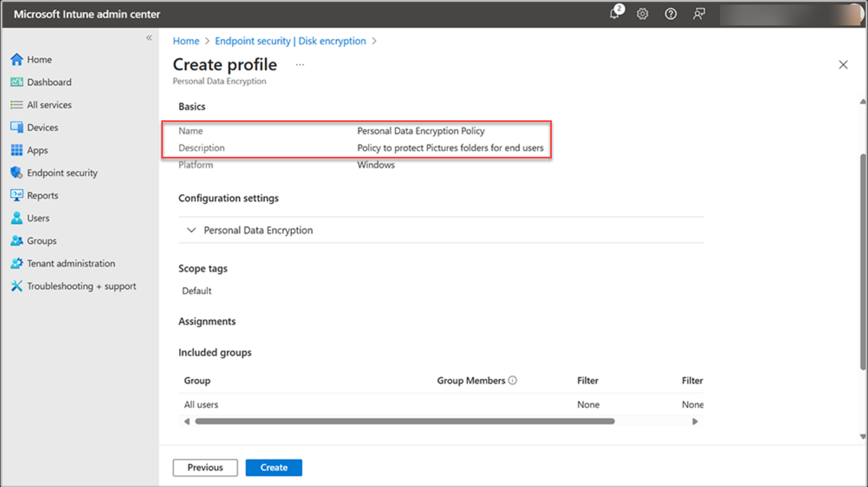Close the Create profile pane

pyautogui.click(x=843, y=65)
